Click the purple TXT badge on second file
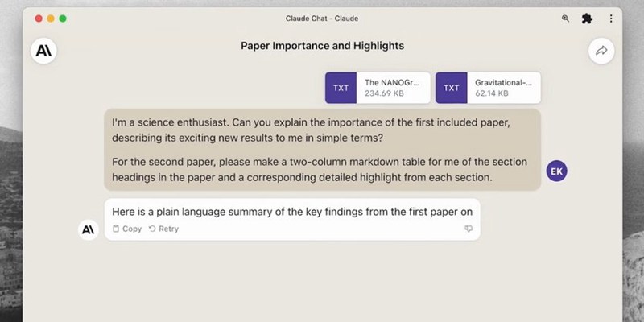644x322 pixels. 452,88
